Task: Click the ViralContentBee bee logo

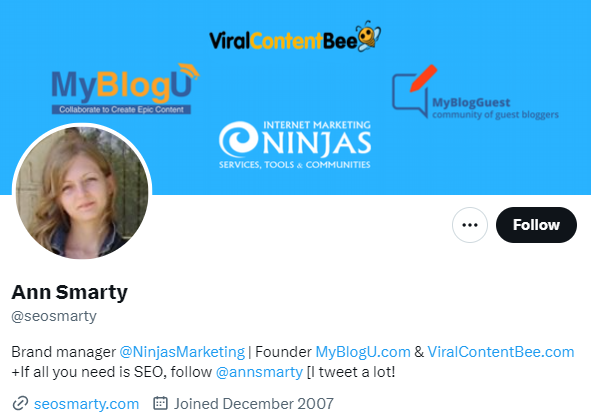Action: pyautogui.click(x=369, y=36)
